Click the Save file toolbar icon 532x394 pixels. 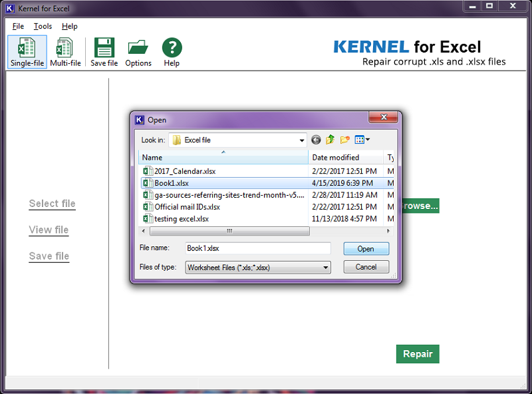(x=104, y=47)
